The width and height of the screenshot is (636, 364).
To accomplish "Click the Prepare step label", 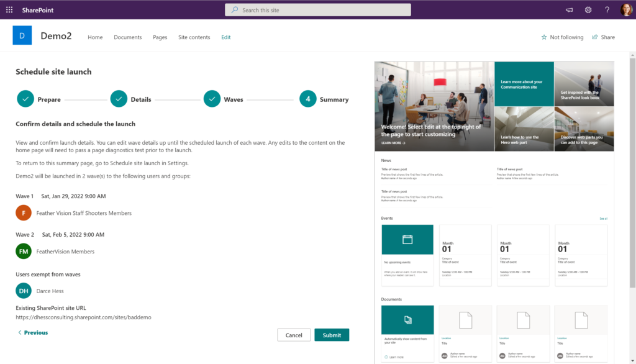I will (49, 99).
